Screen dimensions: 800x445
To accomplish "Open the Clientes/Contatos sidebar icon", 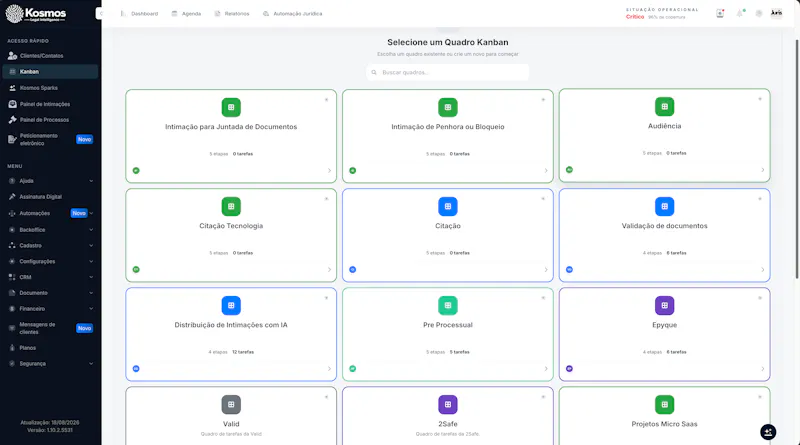I will (x=12, y=56).
